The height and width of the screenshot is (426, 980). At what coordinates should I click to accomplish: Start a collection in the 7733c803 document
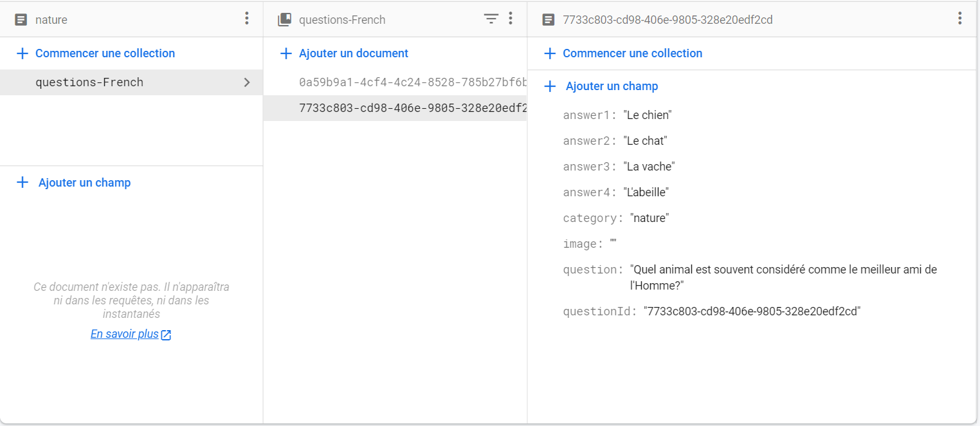(x=633, y=53)
